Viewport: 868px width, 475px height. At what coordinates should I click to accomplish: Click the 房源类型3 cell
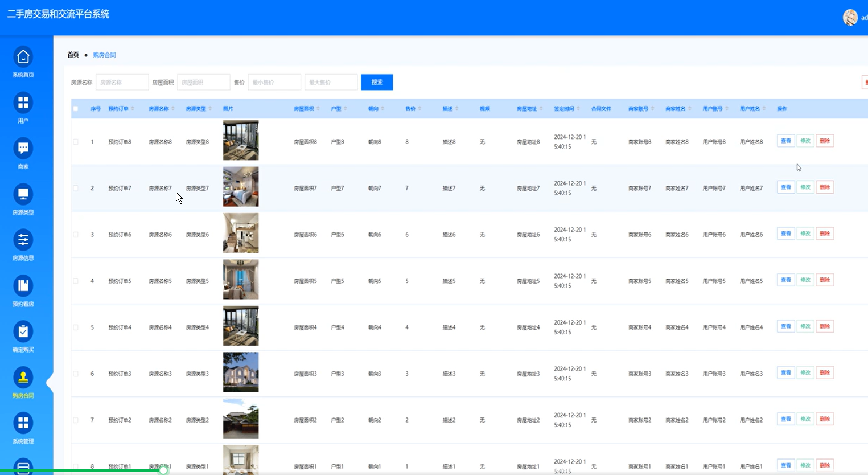198,374
